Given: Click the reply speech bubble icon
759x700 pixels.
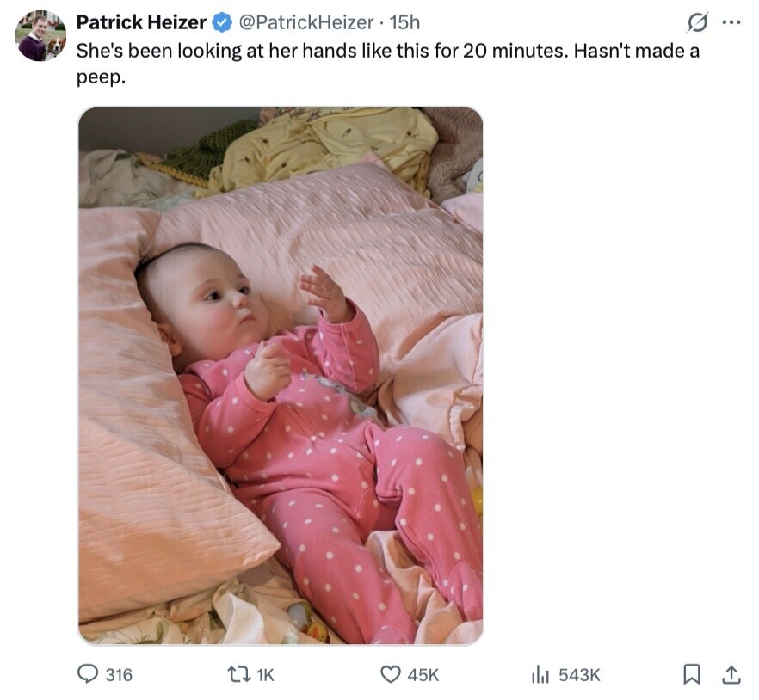Looking at the screenshot, I should [x=88, y=675].
